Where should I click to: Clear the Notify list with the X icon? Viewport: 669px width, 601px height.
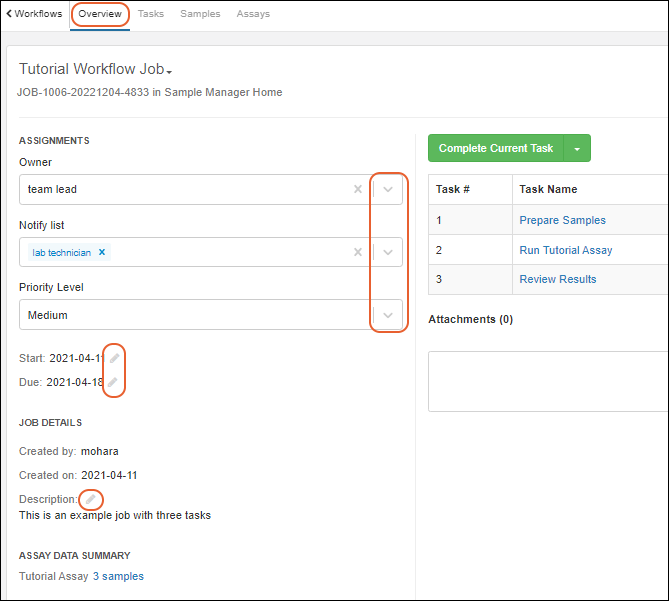point(358,252)
